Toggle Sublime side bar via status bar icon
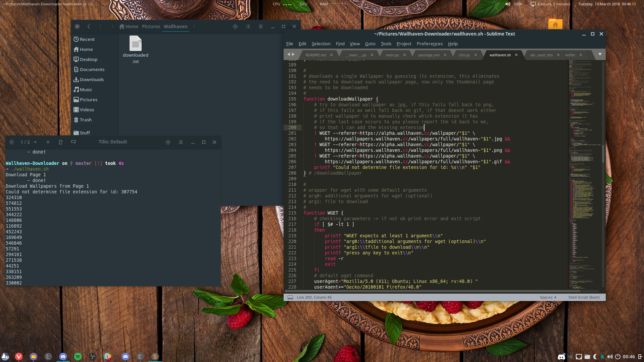Screen dimensions: 644x362 (290, 297)
